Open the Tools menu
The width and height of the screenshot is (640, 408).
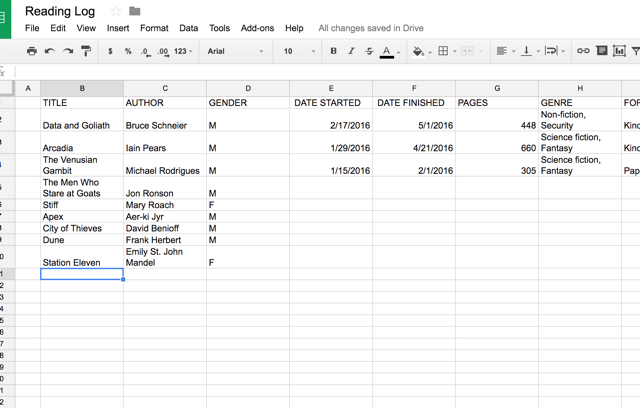pos(220,28)
